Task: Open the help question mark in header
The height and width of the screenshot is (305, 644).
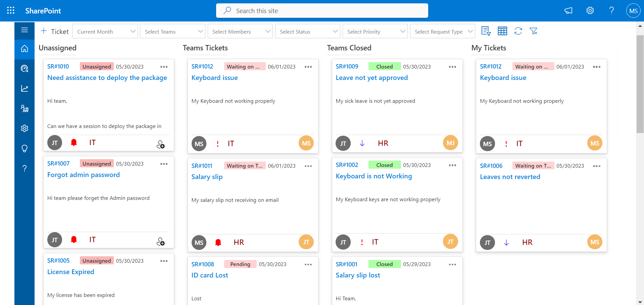Action: 611,11
